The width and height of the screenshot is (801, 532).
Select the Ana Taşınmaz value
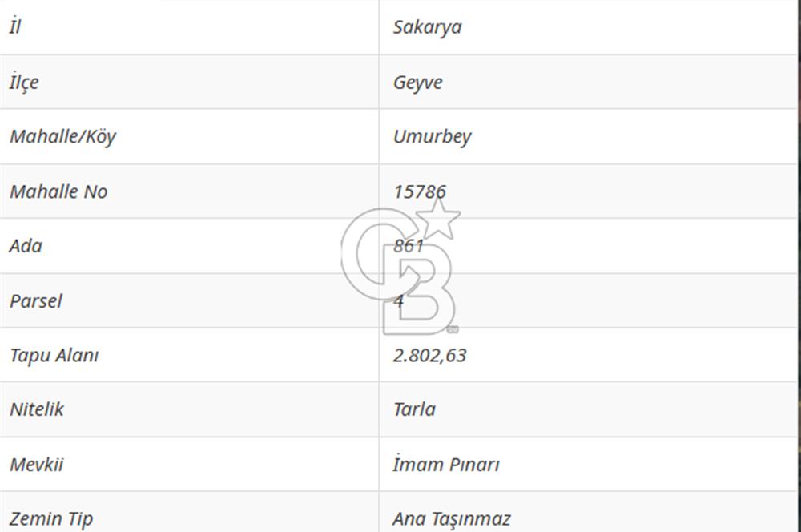click(451, 518)
